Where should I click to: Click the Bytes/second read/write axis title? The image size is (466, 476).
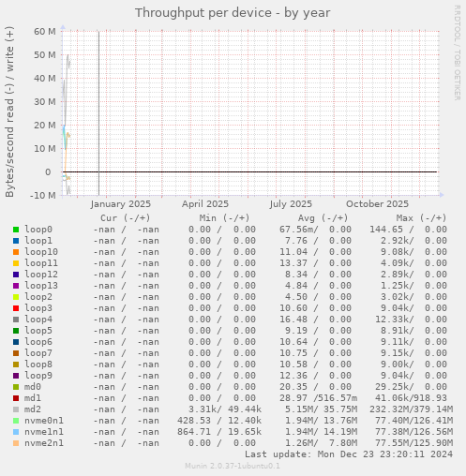9,112
